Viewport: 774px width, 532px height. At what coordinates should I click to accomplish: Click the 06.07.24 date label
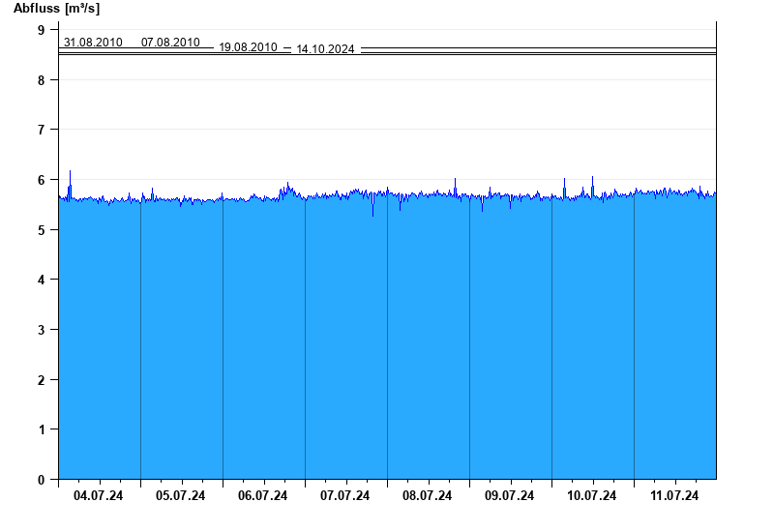(263, 496)
